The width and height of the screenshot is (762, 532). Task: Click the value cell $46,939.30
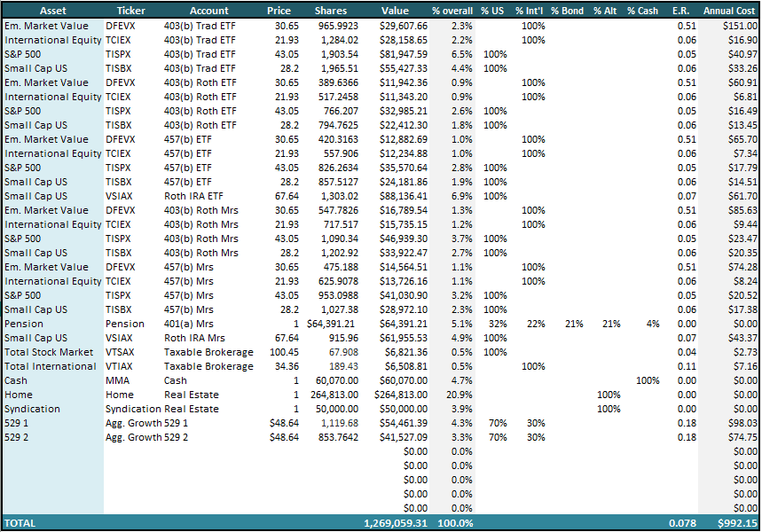click(404, 239)
